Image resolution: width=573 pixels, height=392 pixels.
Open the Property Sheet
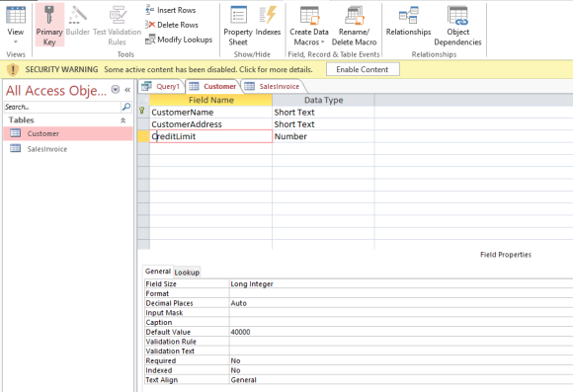238,25
